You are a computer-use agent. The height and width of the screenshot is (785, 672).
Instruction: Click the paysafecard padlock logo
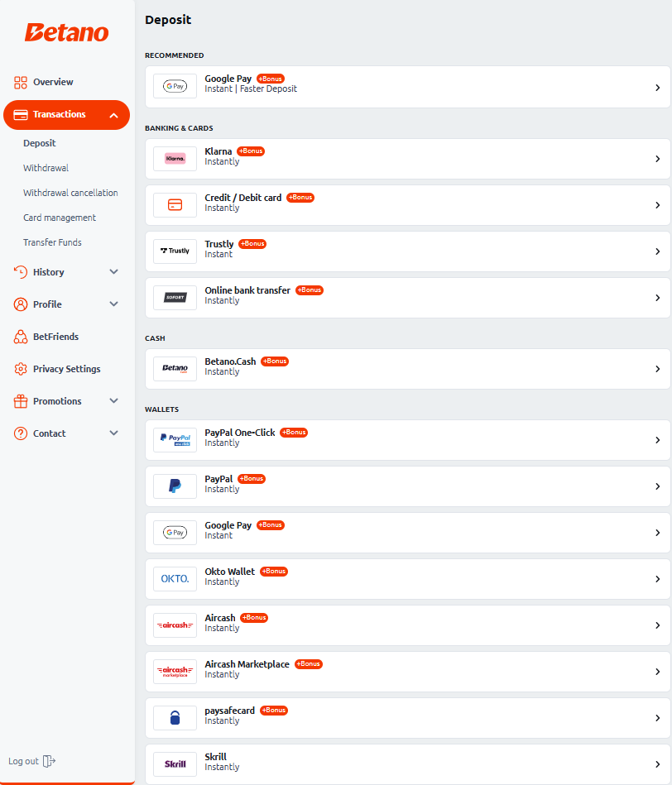[x=175, y=717]
